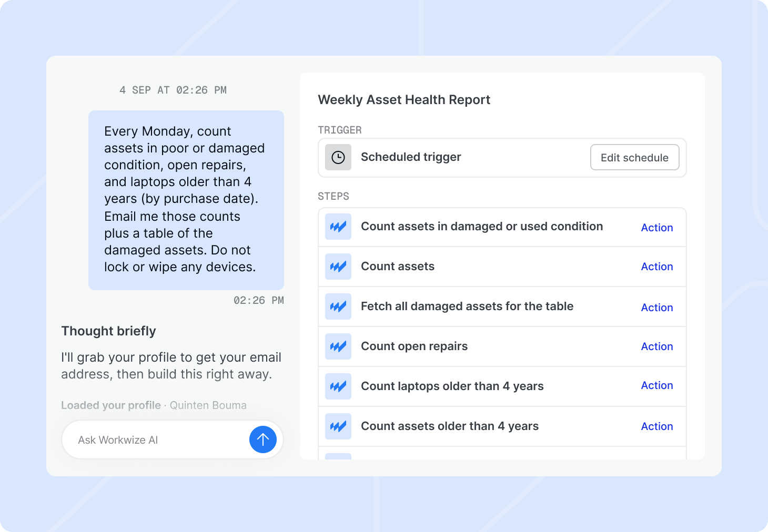This screenshot has width=768, height=532.
Task: Click the user message starting Every Monday, count
Action: coord(186,200)
